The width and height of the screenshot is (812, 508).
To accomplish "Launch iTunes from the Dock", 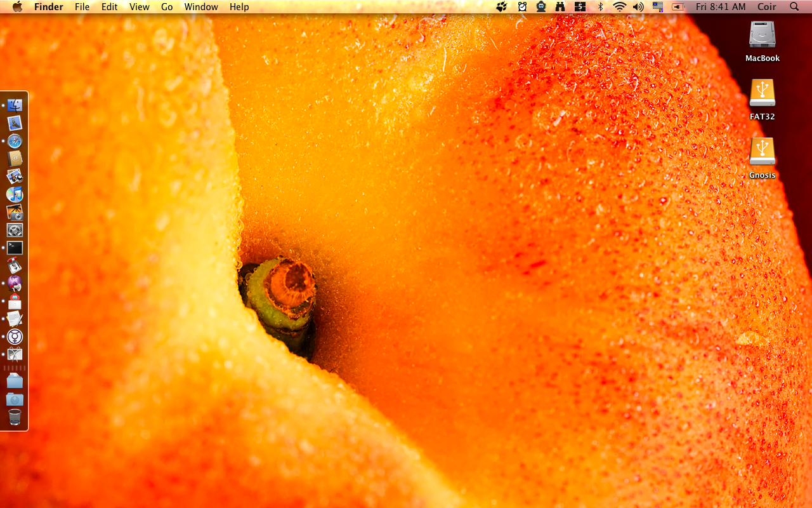I will click(x=15, y=194).
